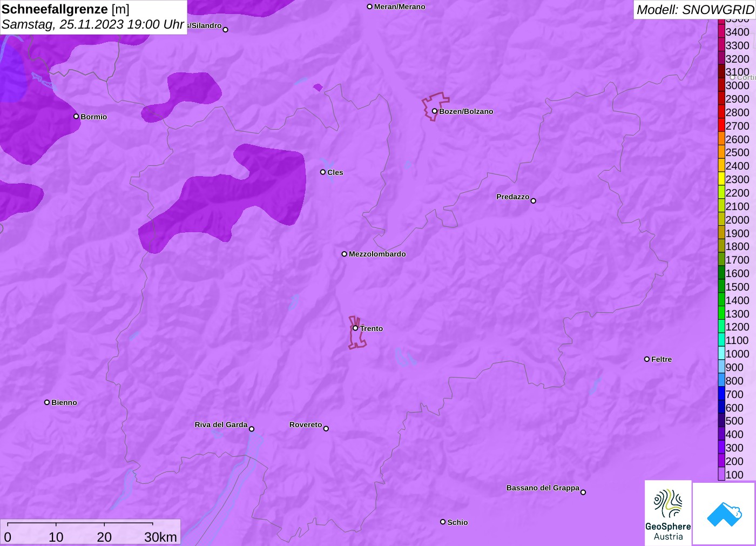Click the 3000 m dark red legend swatch
The height and width of the screenshot is (546, 756).
tap(721, 85)
